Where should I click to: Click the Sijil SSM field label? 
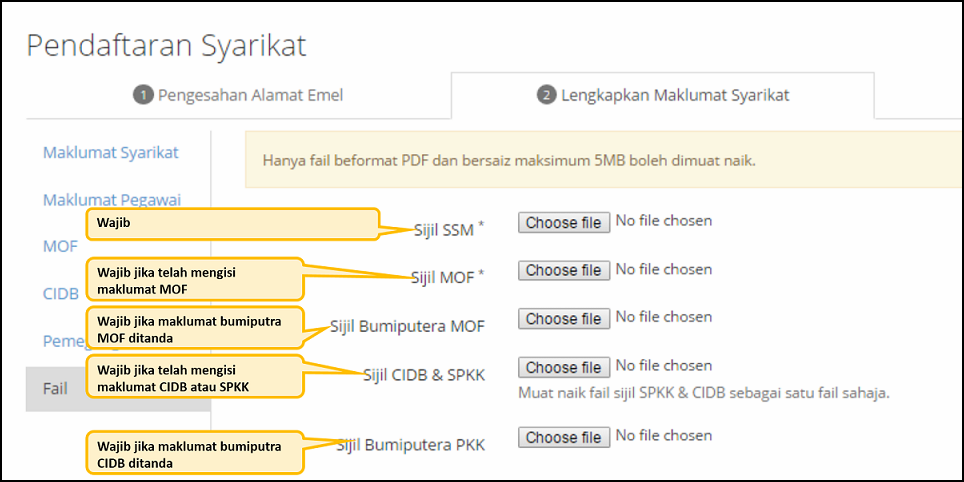(x=444, y=229)
